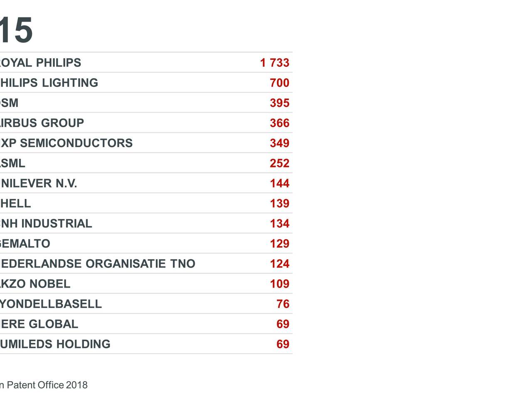Click the AIRBUS GROUP company name
Screen dimensions: 532x399
coord(42,123)
